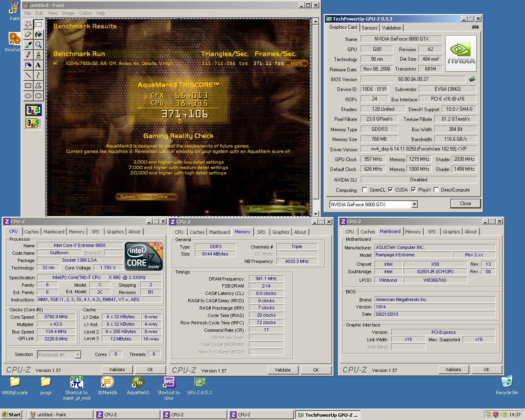
Task: Click OK in the Memory CPU-Z window
Action: pos(316,370)
